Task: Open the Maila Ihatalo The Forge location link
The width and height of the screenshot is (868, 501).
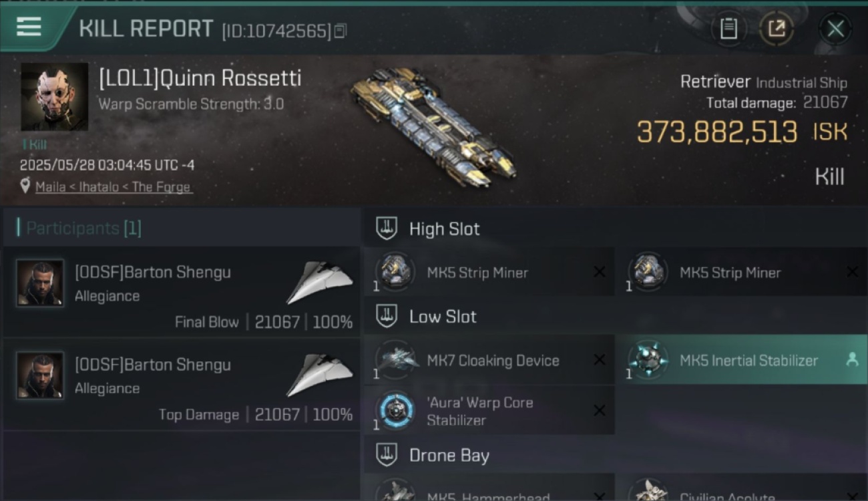Action: [113, 187]
